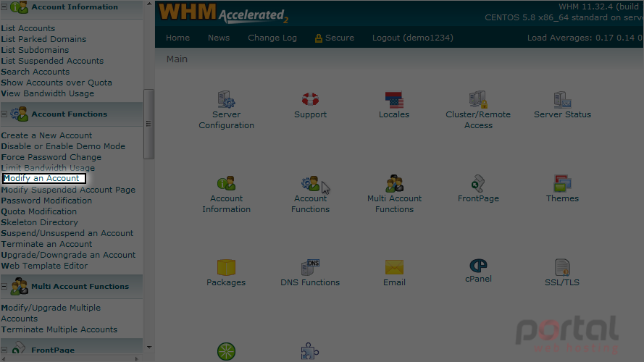Open the cPanel icon
Image resolution: width=644 pixels, height=362 pixels.
[478, 266]
